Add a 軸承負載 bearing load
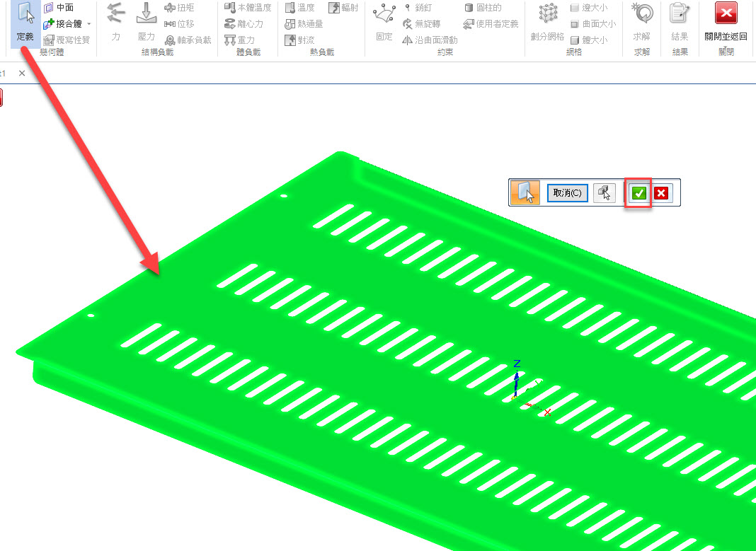The image size is (756, 551). pos(188,40)
